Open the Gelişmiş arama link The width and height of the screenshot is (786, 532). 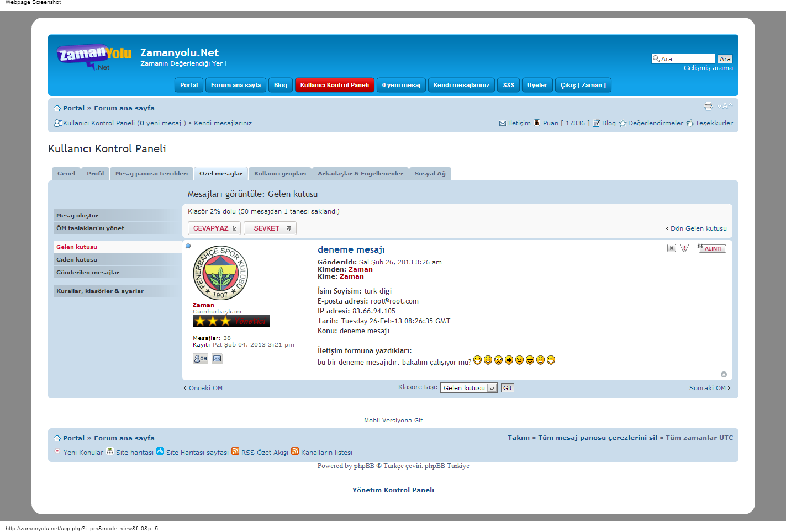pos(708,68)
